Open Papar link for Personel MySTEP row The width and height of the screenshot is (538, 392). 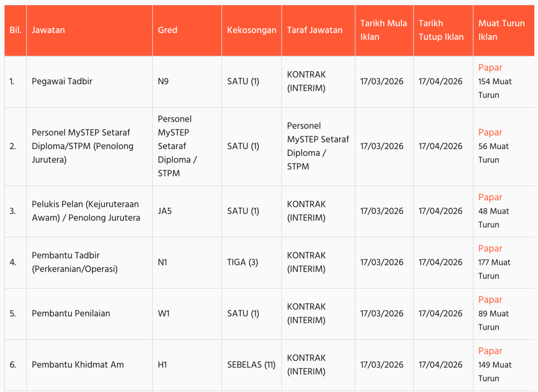click(x=490, y=133)
